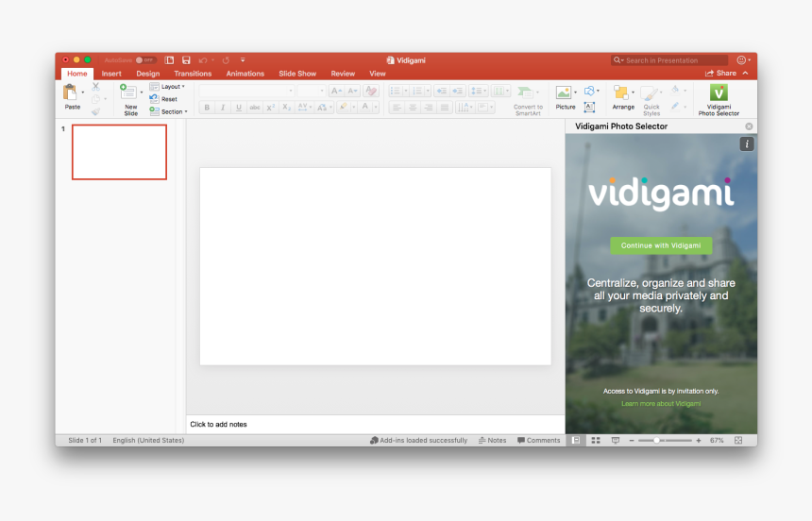812x521 pixels.
Task: Open the Animations tab
Action: click(x=245, y=74)
